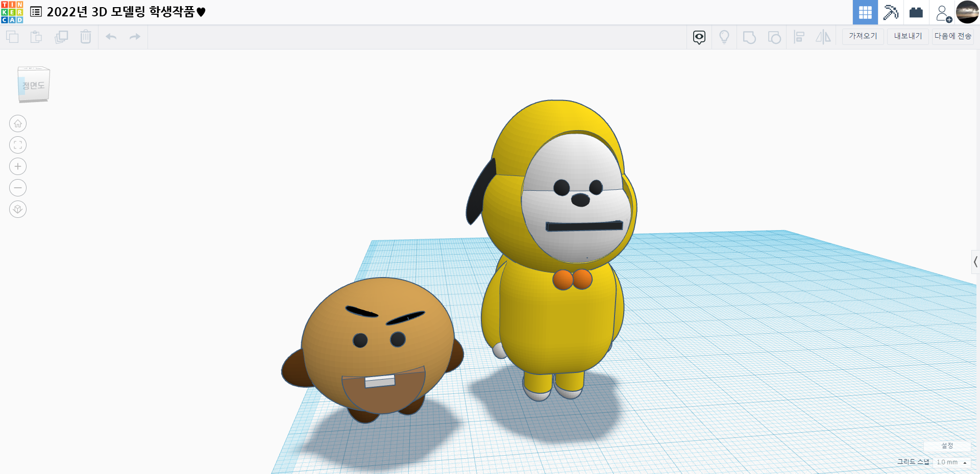This screenshot has width=980, height=474.
Task: Redo the last action
Action: [x=135, y=37]
